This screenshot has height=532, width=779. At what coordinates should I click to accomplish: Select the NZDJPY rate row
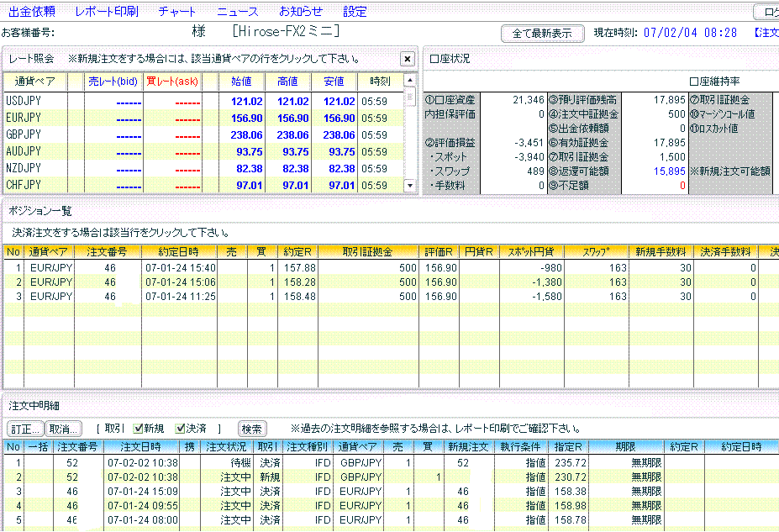(203, 168)
